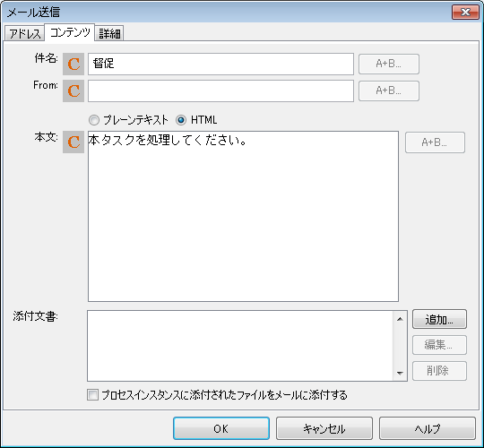Click the attachment list scroll down arrow

400,373
